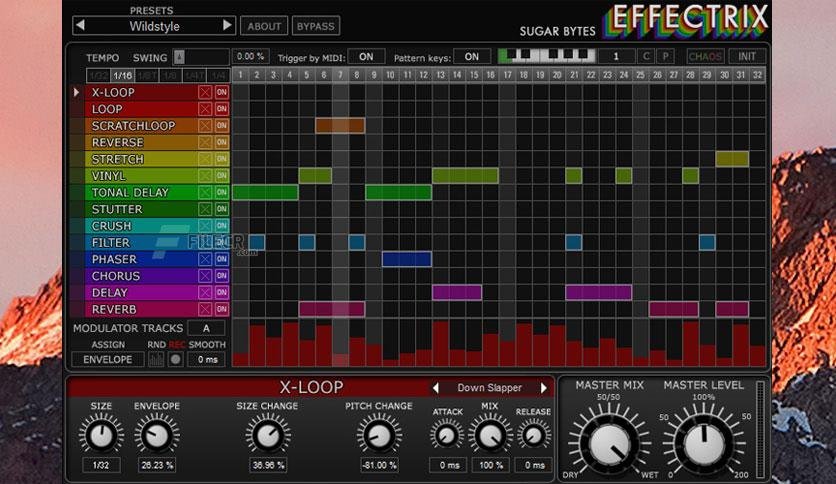Select the 1/4T tempo division
The image size is (836, 484).
[194, 76]
